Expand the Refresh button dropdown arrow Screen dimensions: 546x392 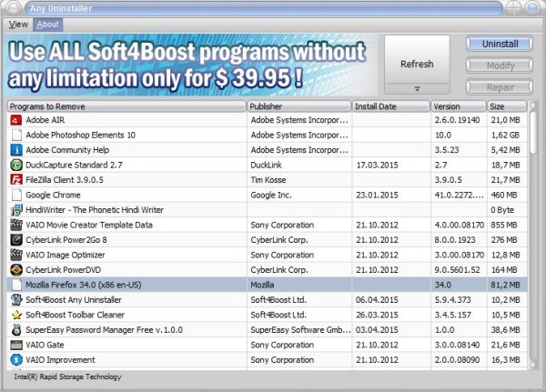[417, 89]
